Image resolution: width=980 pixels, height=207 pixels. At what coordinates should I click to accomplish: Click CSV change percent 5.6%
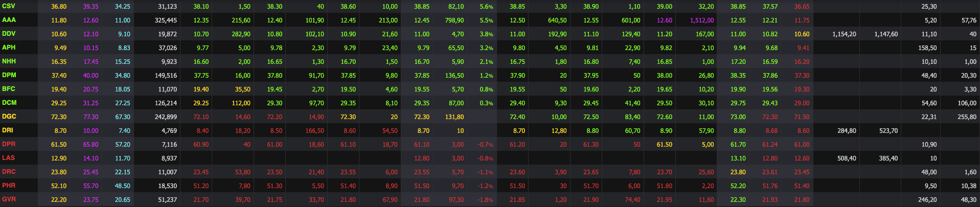click(486, 7)
